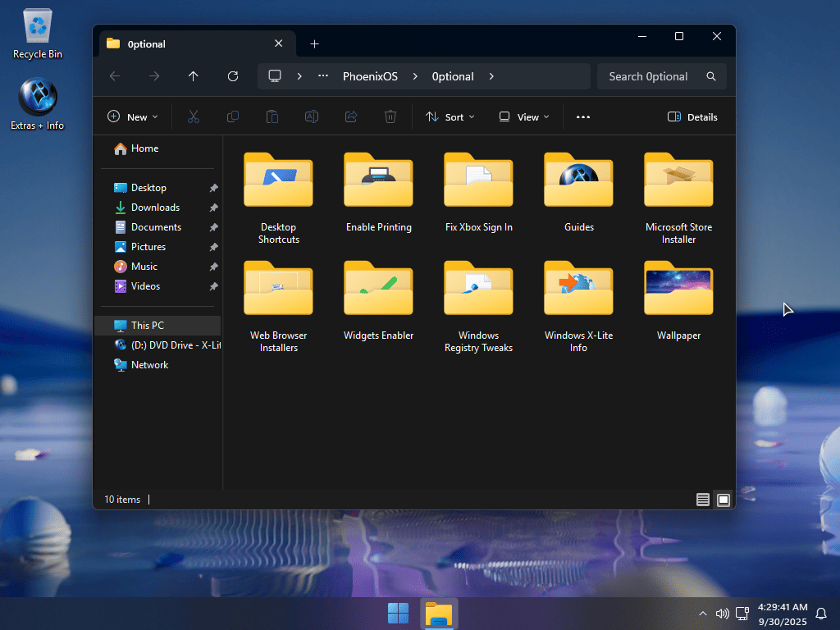Viewport: 840px width, 630px height.
Task: Open the Sort dropdown
Action: click(450, 117)
